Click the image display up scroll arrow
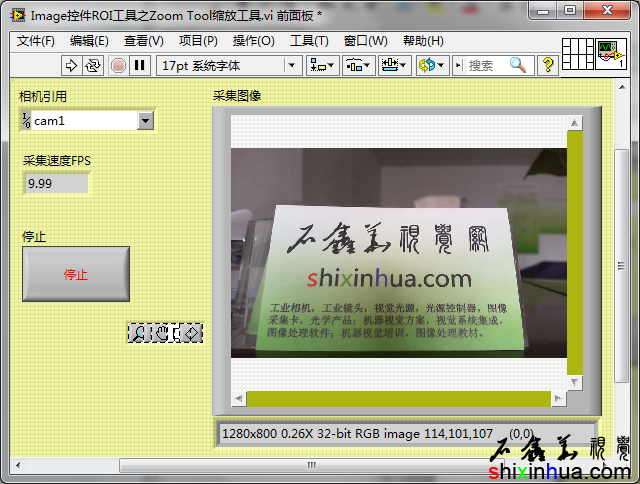Viewport: 640px width, 484px height. 574,122
